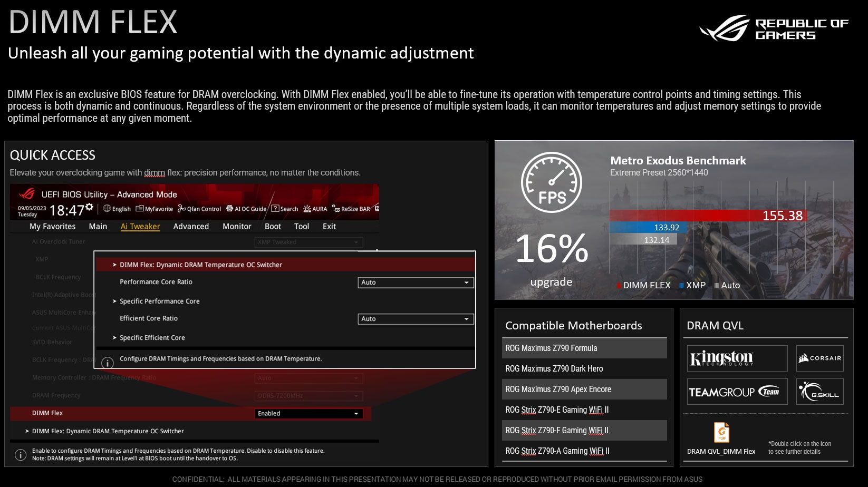Click the dimmed SVID Behavior setting
The image size is (868, 487).
click(x=52, y=342)
